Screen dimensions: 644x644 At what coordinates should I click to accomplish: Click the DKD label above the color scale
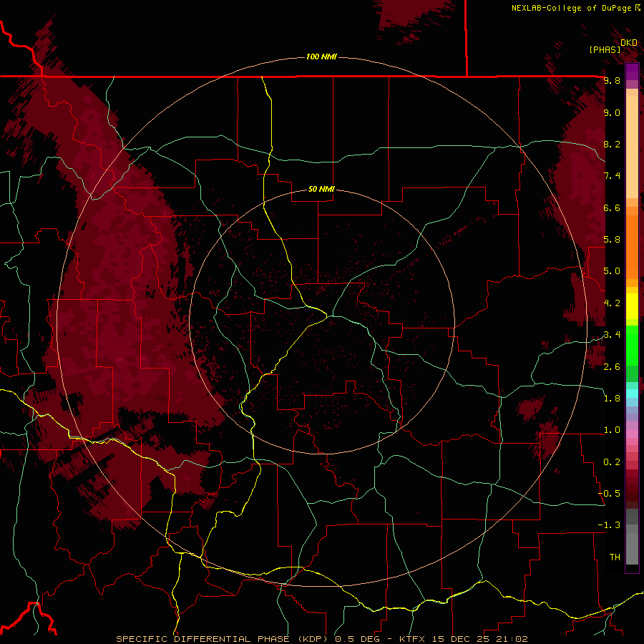629,43
